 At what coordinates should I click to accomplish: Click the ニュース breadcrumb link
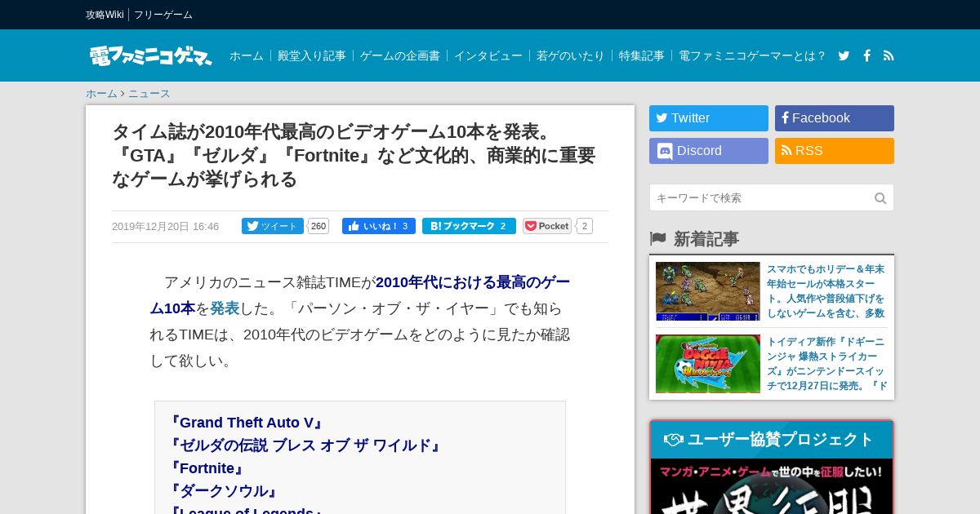tap(149, 94)
